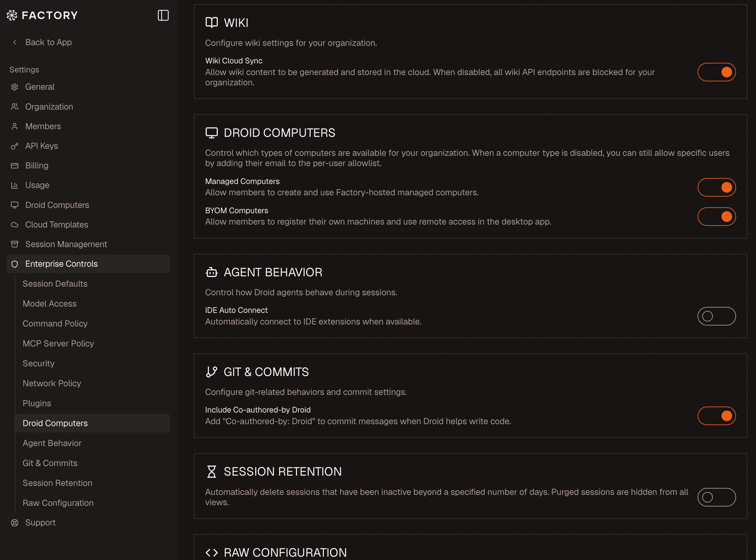Click the Git & Commits branch icon
Viewport: 756px width, 560px height.
coord(212,372)
